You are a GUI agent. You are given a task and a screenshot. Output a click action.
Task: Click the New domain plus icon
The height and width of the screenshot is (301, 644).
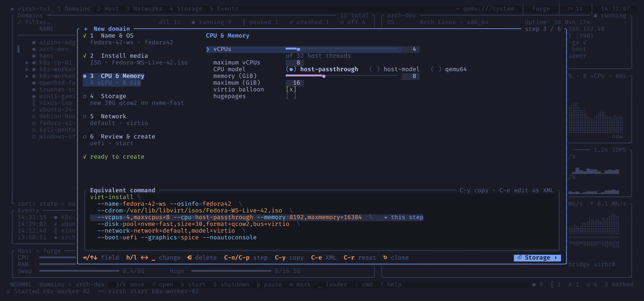pos(86,29)
